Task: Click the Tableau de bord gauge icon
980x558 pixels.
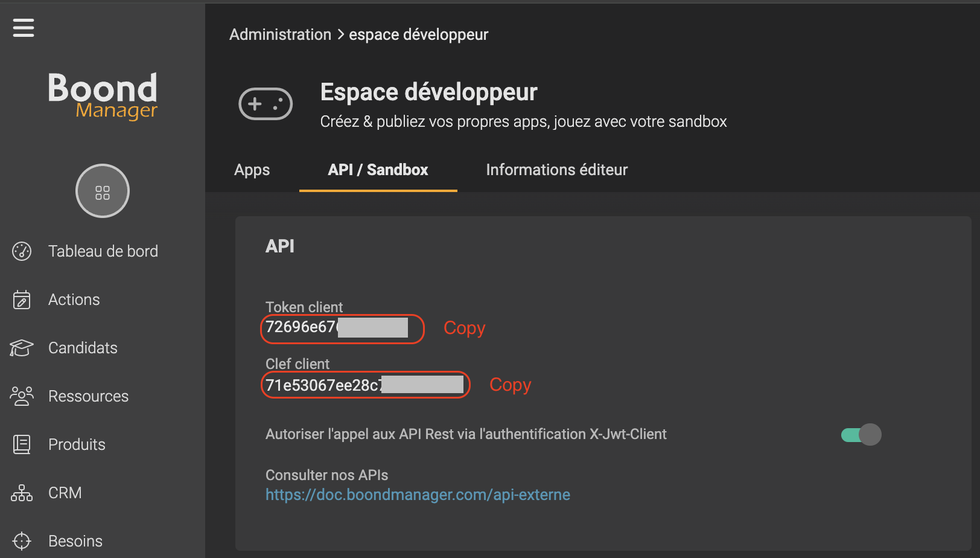Action: (x=22, y=251)
